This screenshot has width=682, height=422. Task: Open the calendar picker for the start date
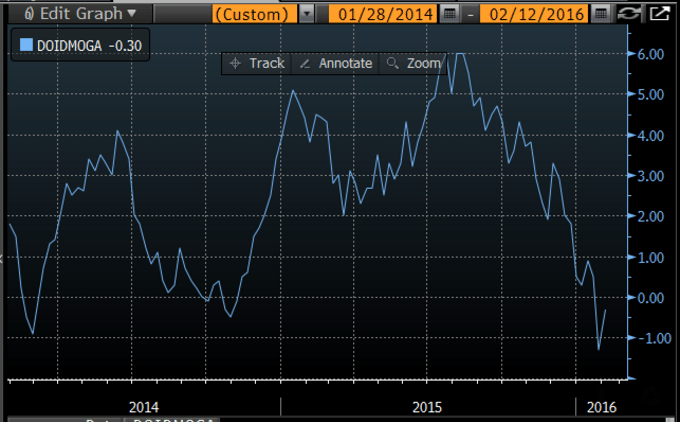point(449,14)
